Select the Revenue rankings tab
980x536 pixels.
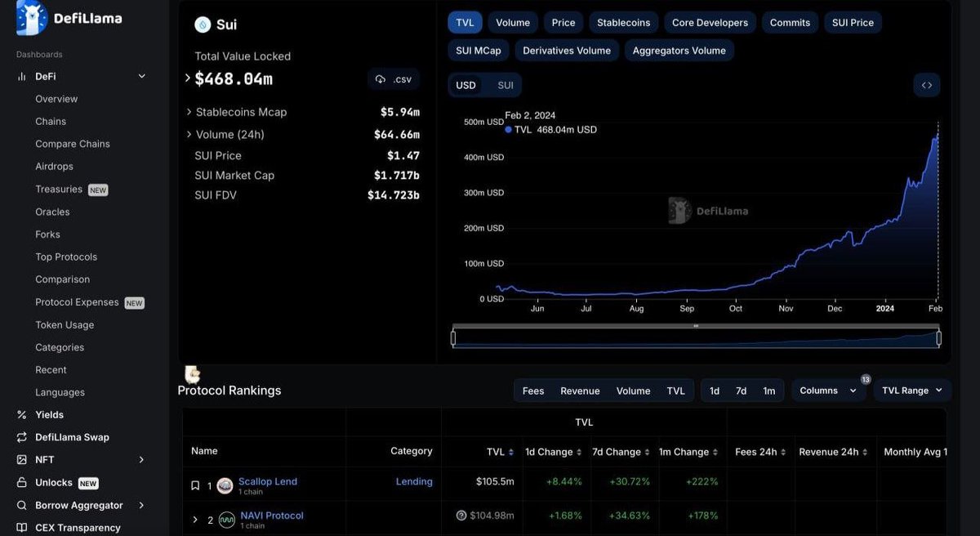580,391
